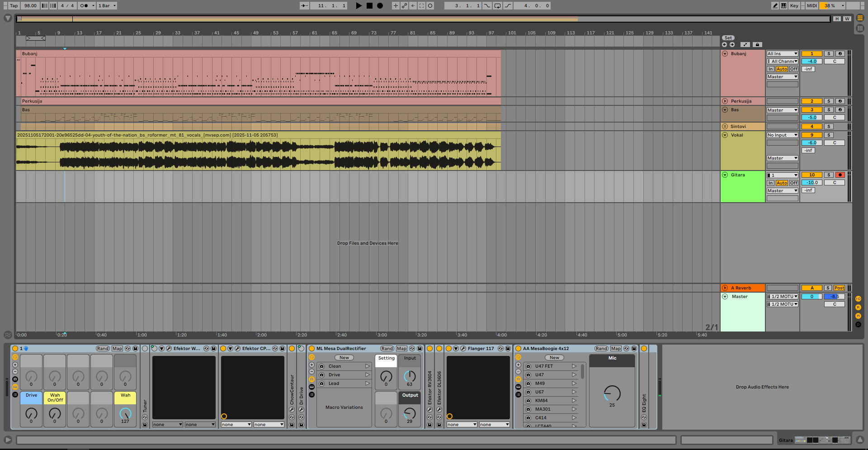868x450 pixels.
Task: Open the Bubanj 'All Ins' input dropdown
Action: point(782,54)
